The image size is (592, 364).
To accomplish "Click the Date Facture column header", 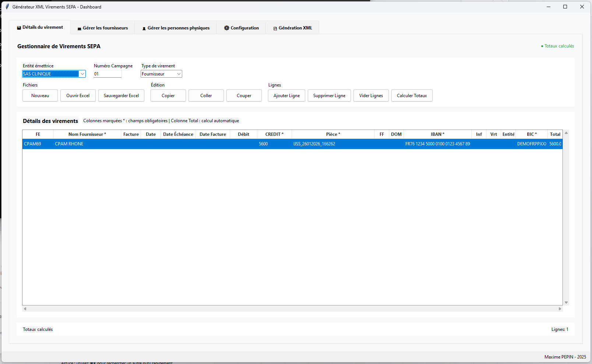I will pos(213,134).
